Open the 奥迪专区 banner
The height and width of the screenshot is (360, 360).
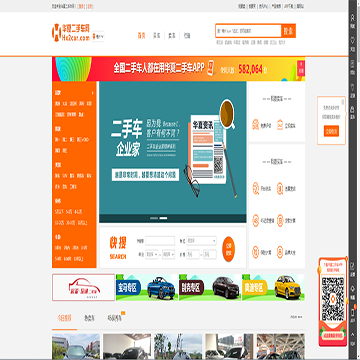[x=273, y=287]
